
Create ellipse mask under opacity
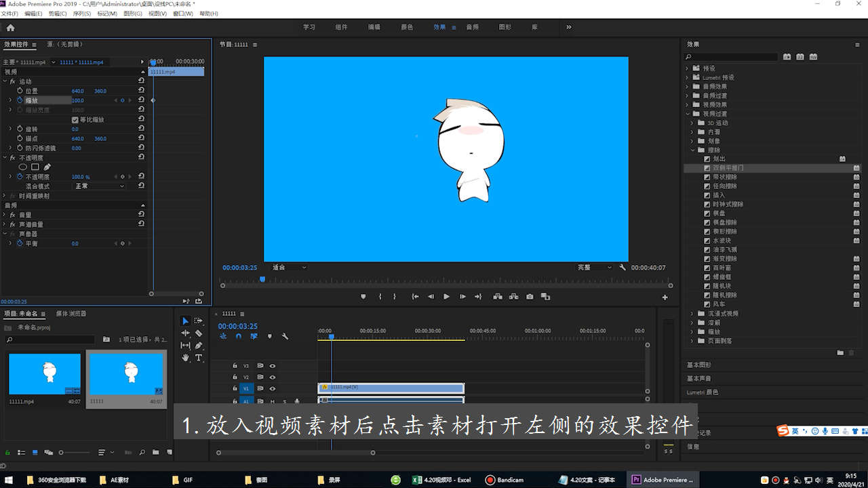tap(22, 167)
